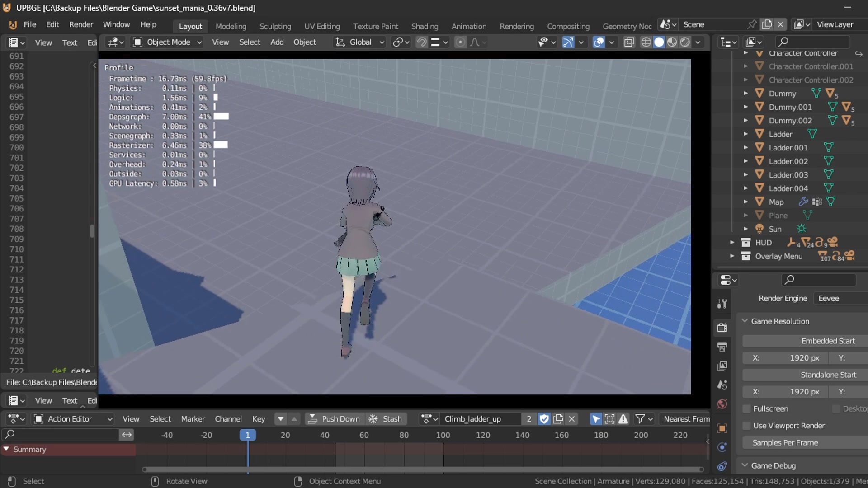Toggle viewport overlays icon
The width and height of the screenshot is (868, 488).
pos(599,42)
